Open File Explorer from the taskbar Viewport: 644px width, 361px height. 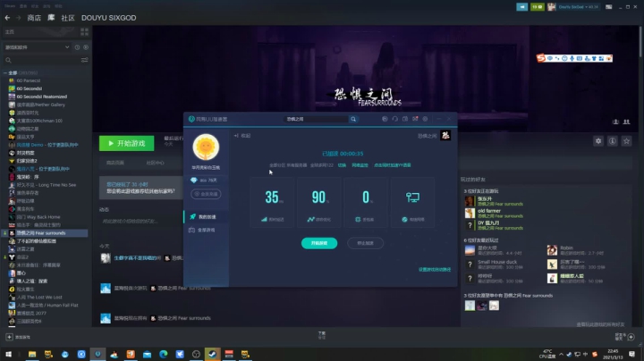pos(32,354)
